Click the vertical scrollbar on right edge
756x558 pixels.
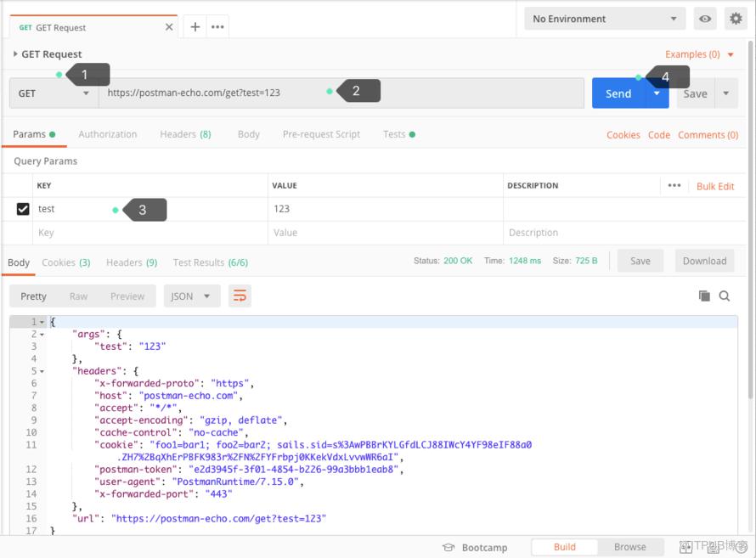pyautogui.click(x=750, y=219)
